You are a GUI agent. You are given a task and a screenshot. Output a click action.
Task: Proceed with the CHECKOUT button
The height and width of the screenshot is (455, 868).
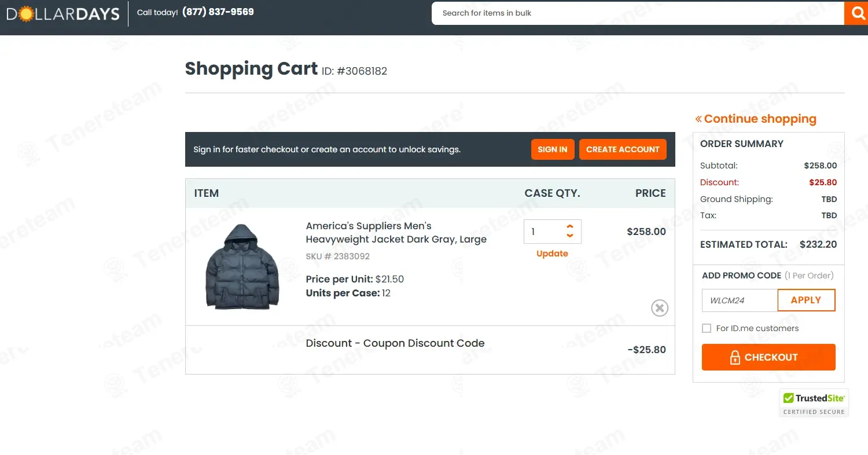pyautogui.click(x=768, y=357)
